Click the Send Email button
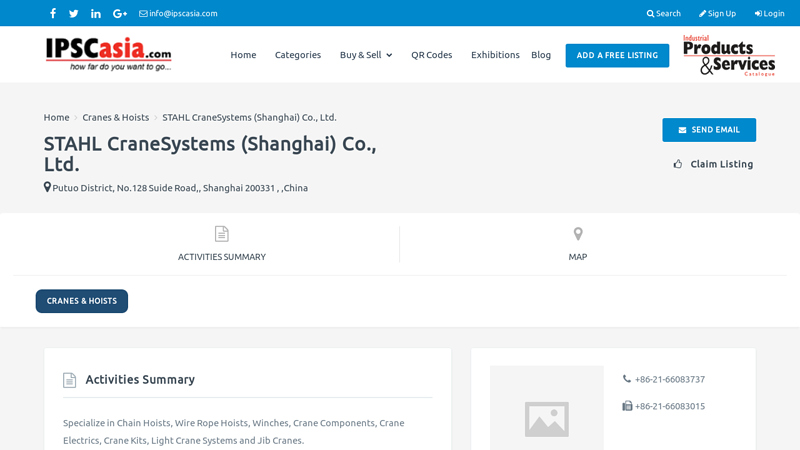Screen dimensions: 800x450 [x=709, y=130]
